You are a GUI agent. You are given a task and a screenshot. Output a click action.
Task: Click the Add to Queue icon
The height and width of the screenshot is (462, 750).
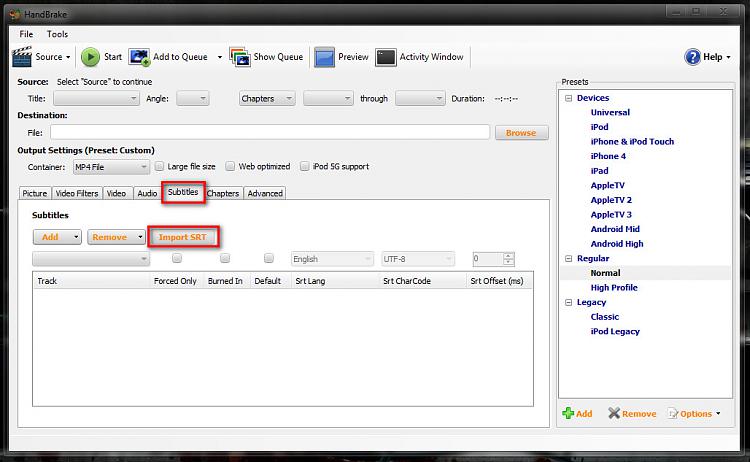[x=139, y=57]
